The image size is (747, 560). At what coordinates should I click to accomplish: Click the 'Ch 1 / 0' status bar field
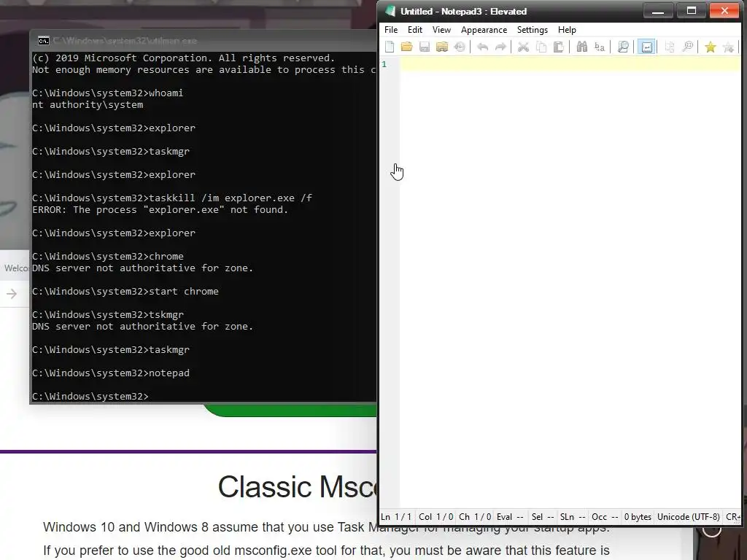(x=475, y=517)
